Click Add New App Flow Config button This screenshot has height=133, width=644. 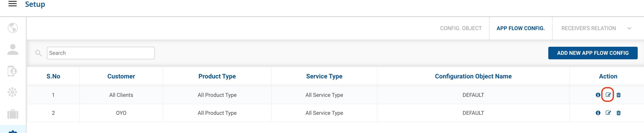click(x=593, y=53)
